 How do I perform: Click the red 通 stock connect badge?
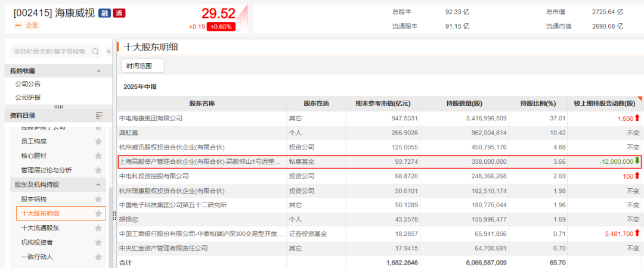coord(119,13)
